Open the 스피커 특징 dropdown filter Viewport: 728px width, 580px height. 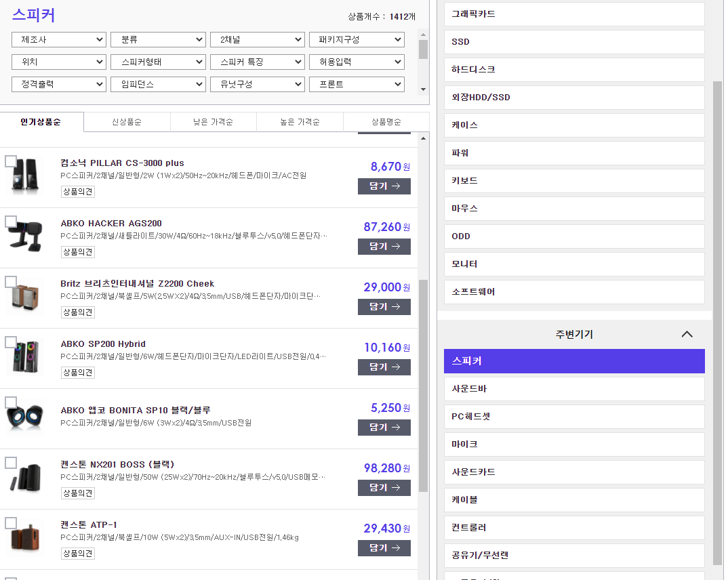tap(257, 62)
